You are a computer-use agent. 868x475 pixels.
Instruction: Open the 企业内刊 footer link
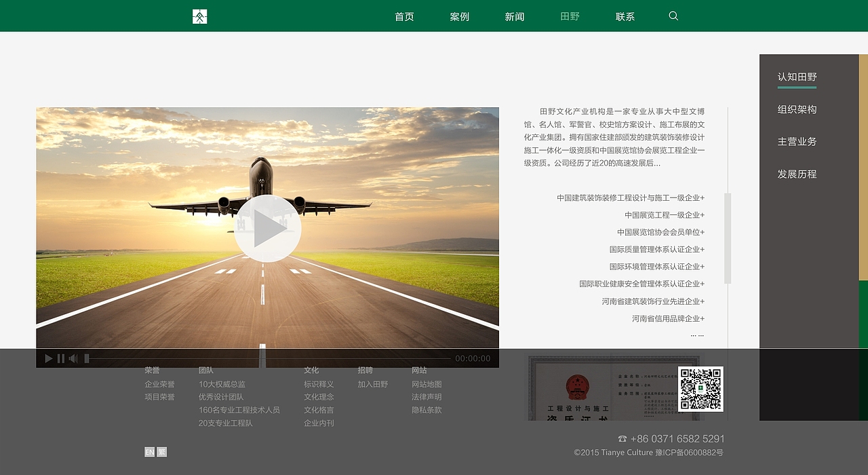click(319, 423)
